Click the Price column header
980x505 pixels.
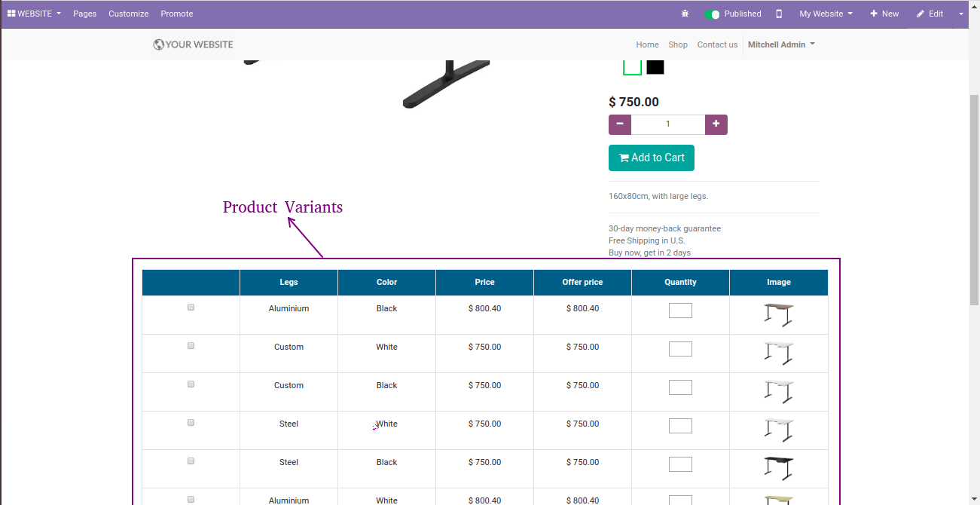tap(485, 283)
